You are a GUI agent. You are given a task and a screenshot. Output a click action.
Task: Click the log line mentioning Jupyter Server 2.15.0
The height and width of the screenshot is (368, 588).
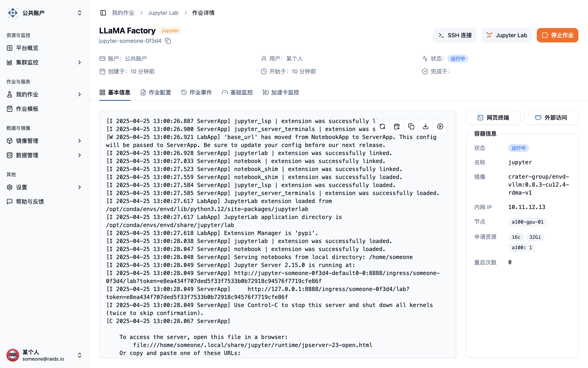pyautogui.click(x=231, y=265)
